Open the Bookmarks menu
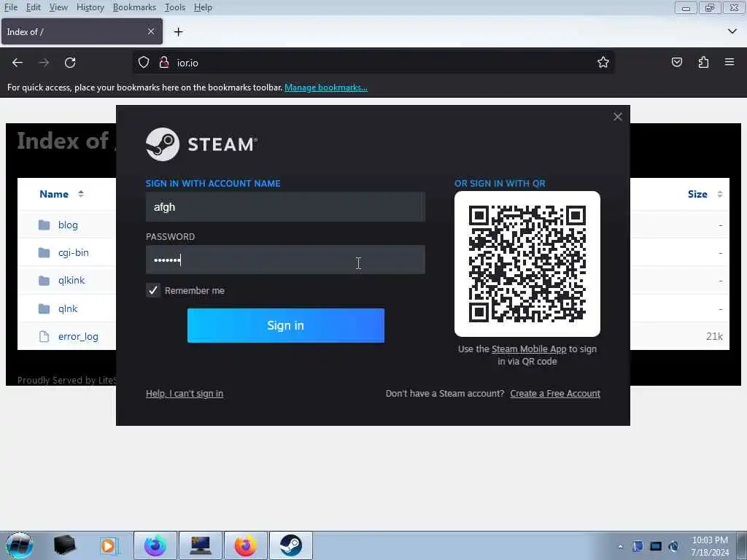Image resolution: width=747 pixels, height=560 pixels. 134,7
